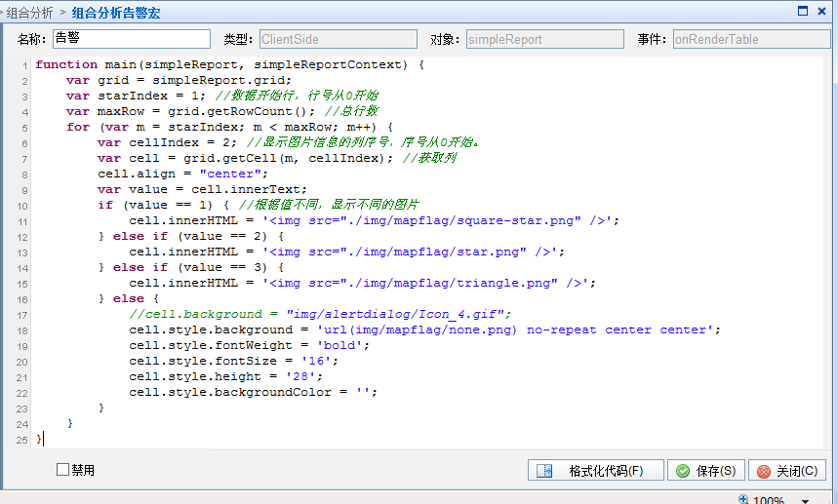838x504 pixels.
Task: Click the 'else if (value == 2)' line
Action: pos(191,236)
